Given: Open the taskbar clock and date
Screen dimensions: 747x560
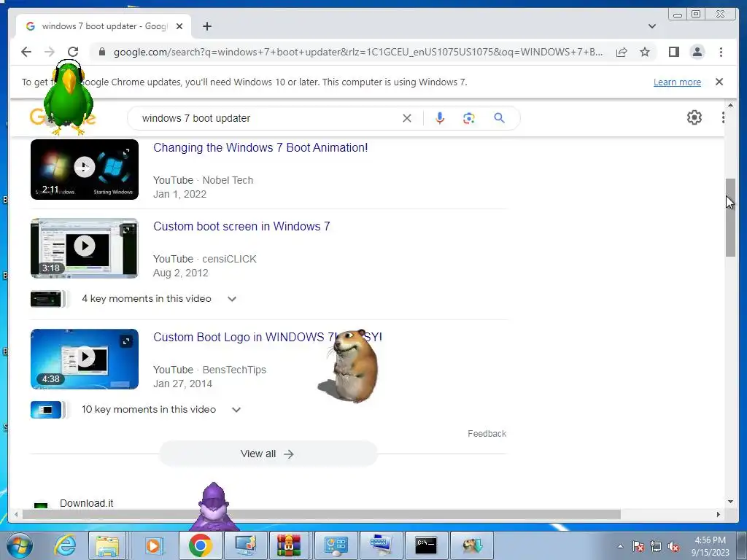Looking at the screenshot, I should point(711,546).
